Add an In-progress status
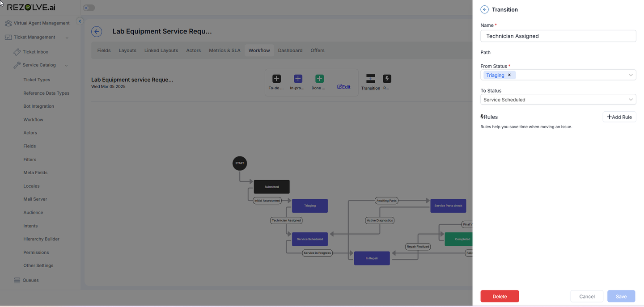 click(x=298, y=79)
